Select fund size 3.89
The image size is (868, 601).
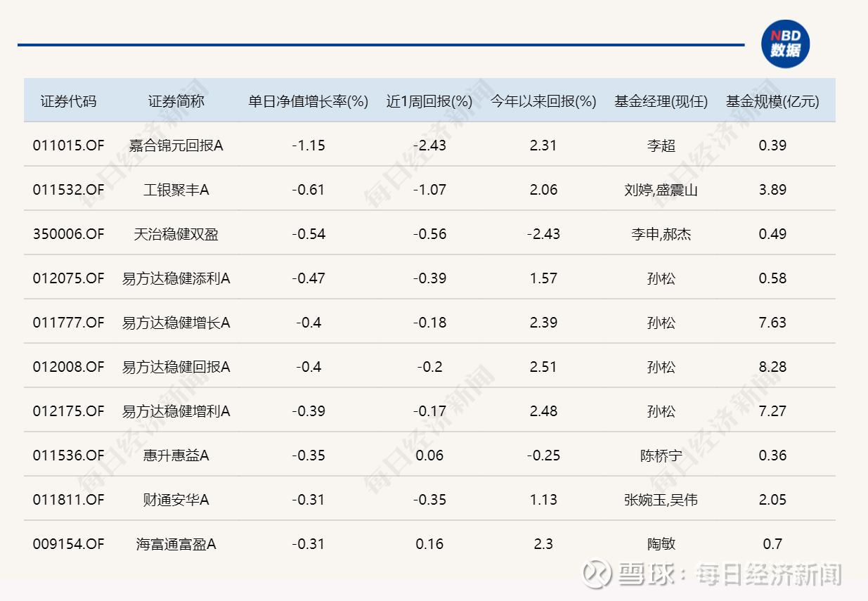(x=772, y=190)
